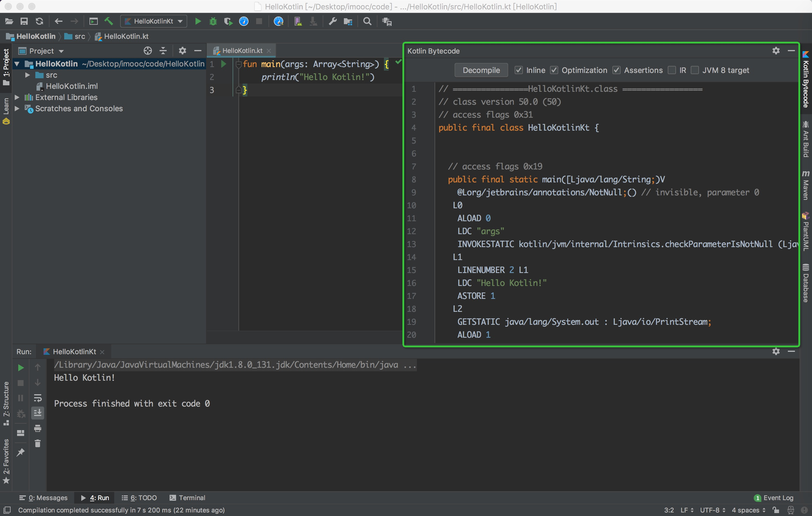Navigate back with the left arrow
Screen dimensions: 812x516
coord(58,21)
